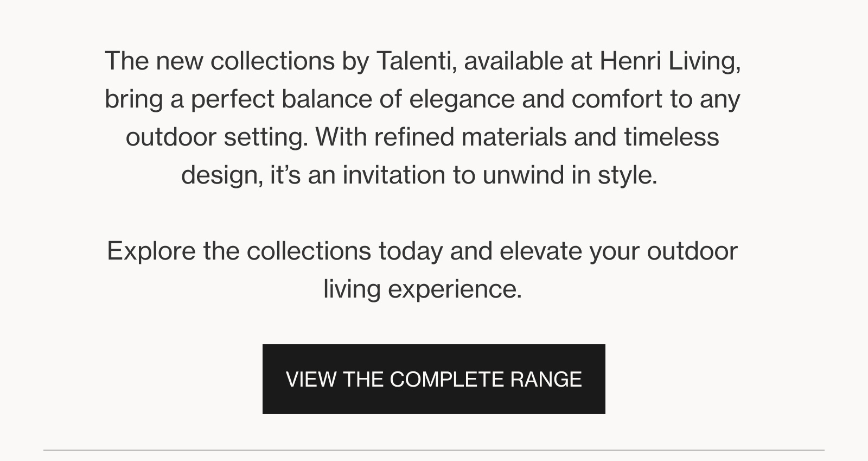This screenshot has height=461, width=868.
Task: Click the "Henri Living" text
Action: [x=669, y=61]
